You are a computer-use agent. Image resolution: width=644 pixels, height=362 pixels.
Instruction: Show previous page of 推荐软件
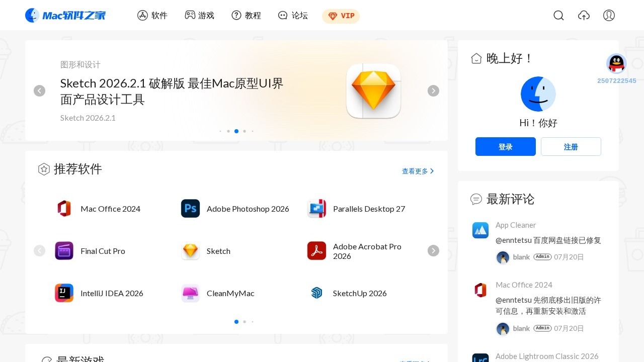[39, 250]
